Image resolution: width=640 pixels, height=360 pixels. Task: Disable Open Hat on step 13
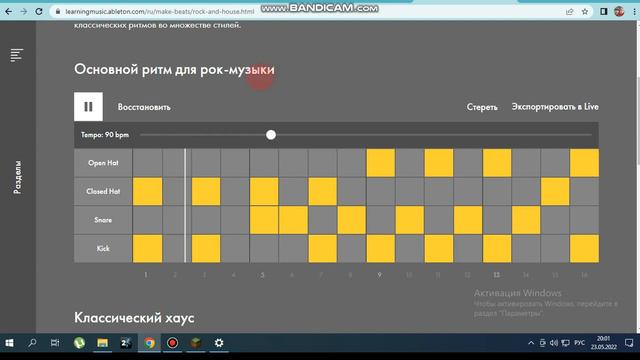tap(497, 163)
